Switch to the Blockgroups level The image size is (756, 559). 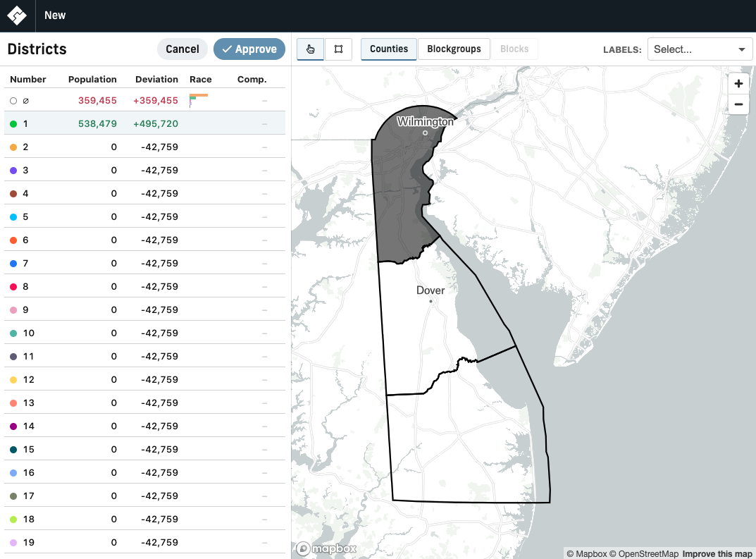(x=454, y=49)
